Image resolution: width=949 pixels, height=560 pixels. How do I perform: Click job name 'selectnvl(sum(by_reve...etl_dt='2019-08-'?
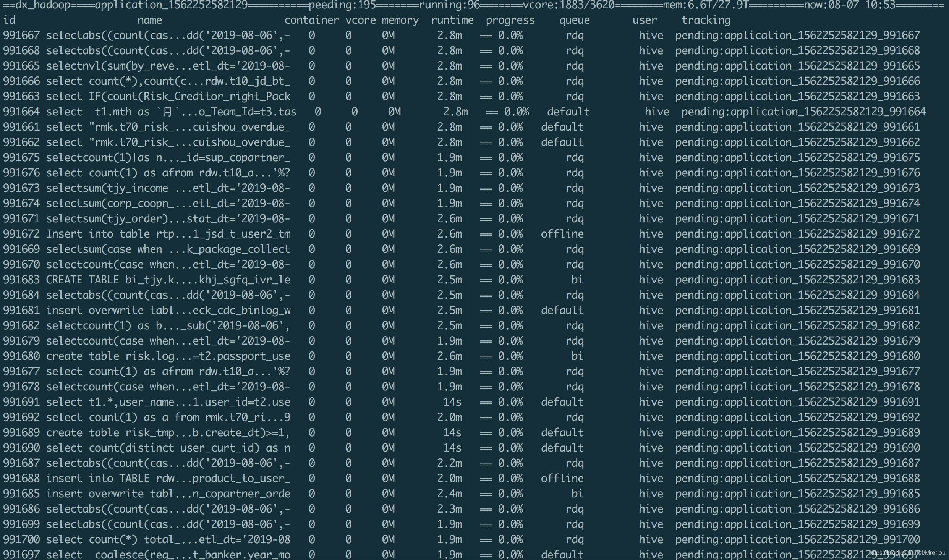pos(168,66)
